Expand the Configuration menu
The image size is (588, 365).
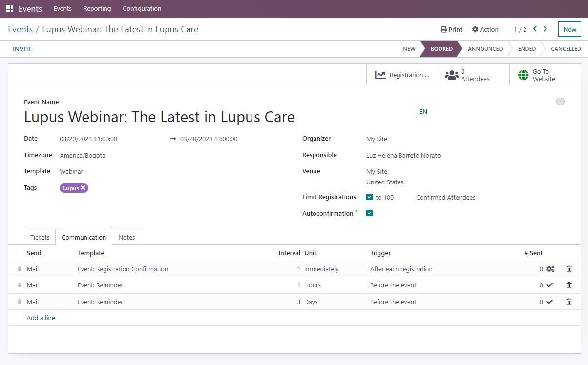click(x=142, y=9)
